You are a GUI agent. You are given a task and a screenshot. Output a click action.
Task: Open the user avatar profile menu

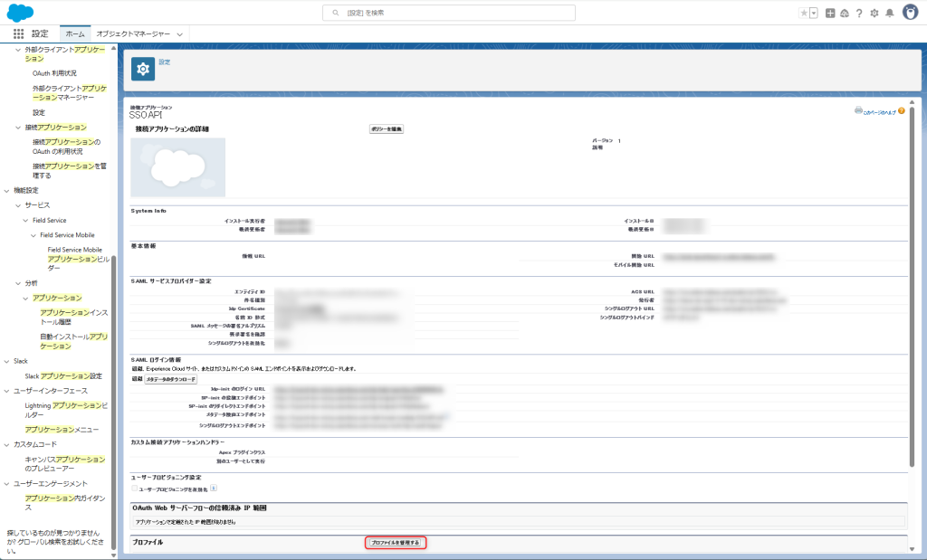pos(911,12)
